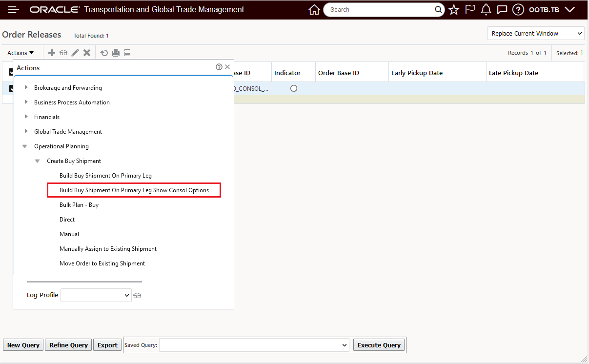This screenshot has height=364, width=589.
Task: Click the Delete X icon in toolbar
Action: (x=87, y=53)
